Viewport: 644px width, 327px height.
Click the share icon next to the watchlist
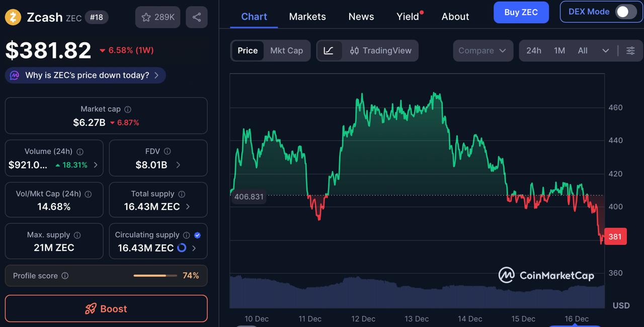[x=196, y=17]
